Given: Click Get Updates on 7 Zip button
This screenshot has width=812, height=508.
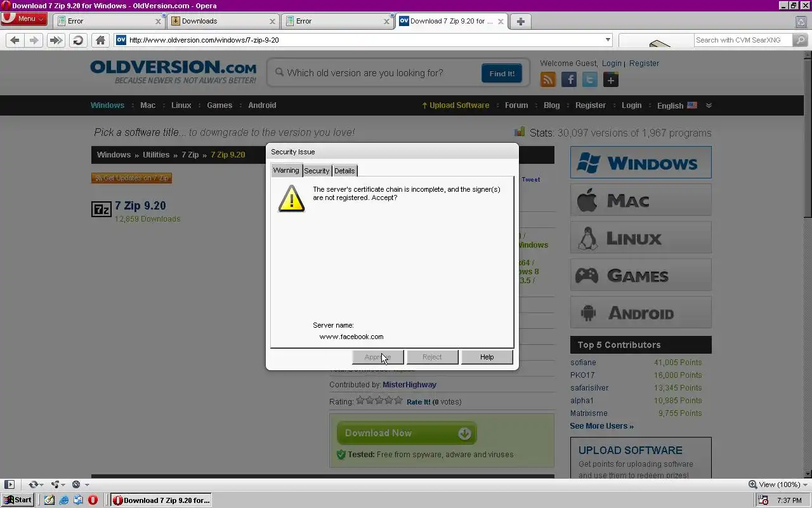Looking at the screenshot, I should (131, 178).
